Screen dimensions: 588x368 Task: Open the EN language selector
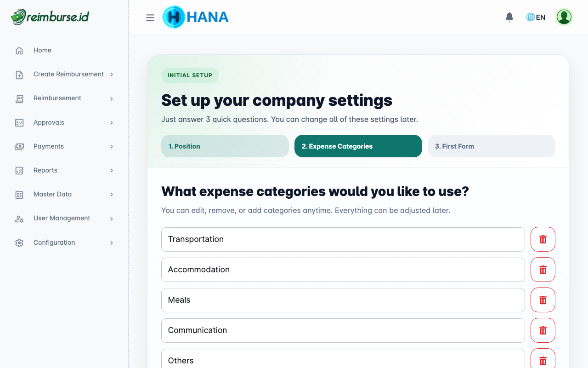coord(535,17)
